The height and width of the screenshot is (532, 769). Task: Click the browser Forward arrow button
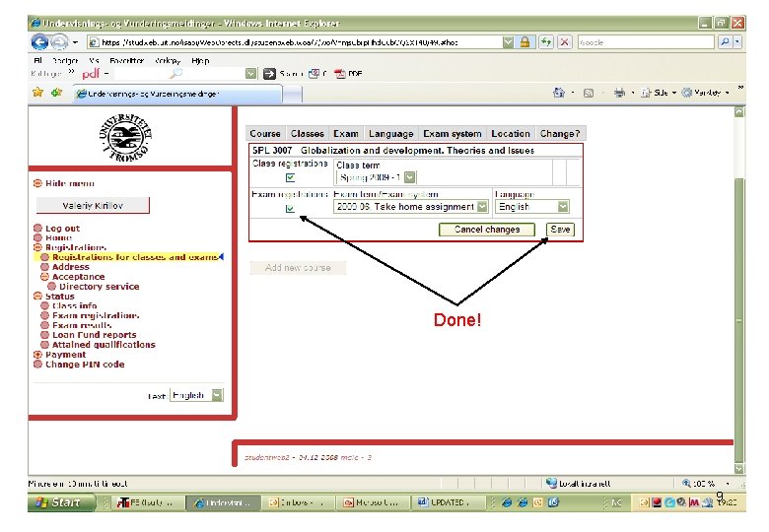[59, 42]
